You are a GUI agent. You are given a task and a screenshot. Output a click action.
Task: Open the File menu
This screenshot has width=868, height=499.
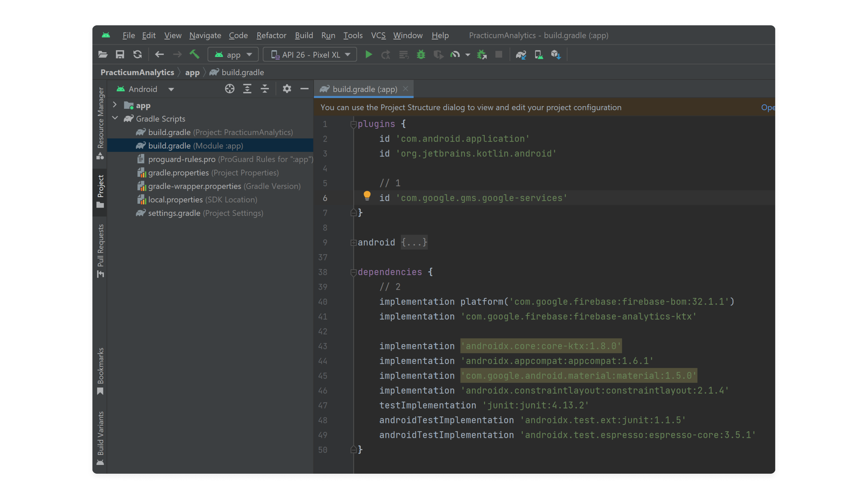129,35
